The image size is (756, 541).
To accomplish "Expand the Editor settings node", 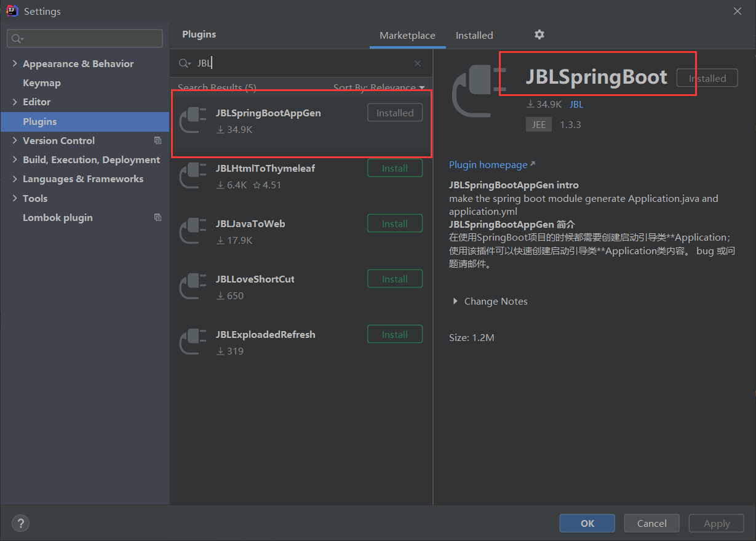I will tap(15, 102).
